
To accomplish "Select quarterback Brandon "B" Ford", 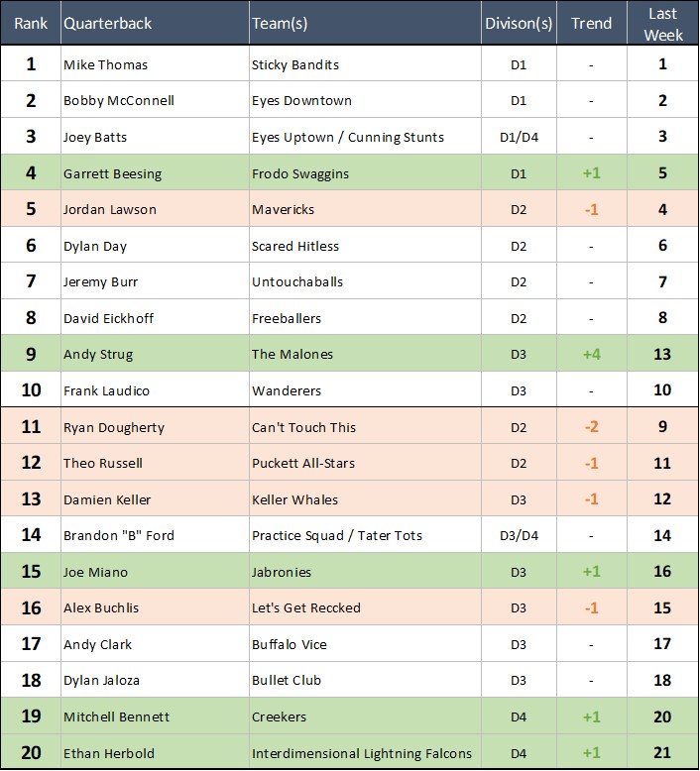I will point(119,536).
